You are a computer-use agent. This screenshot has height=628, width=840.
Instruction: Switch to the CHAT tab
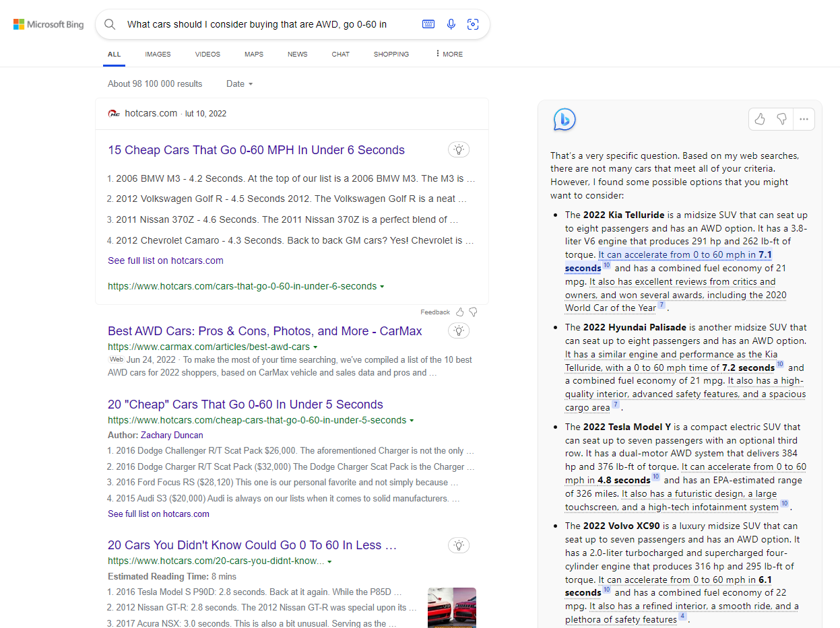[x=341, y=54]
